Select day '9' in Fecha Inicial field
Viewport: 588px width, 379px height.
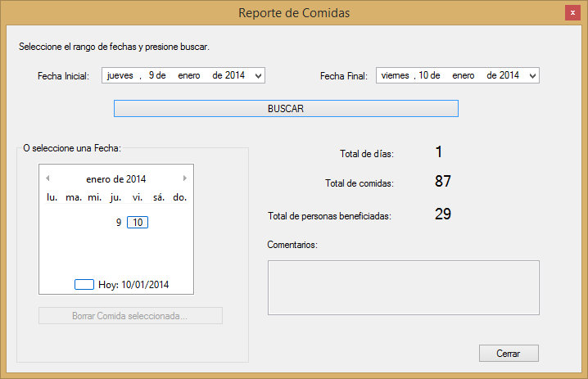pyautogui.click(x=152, y=75)
